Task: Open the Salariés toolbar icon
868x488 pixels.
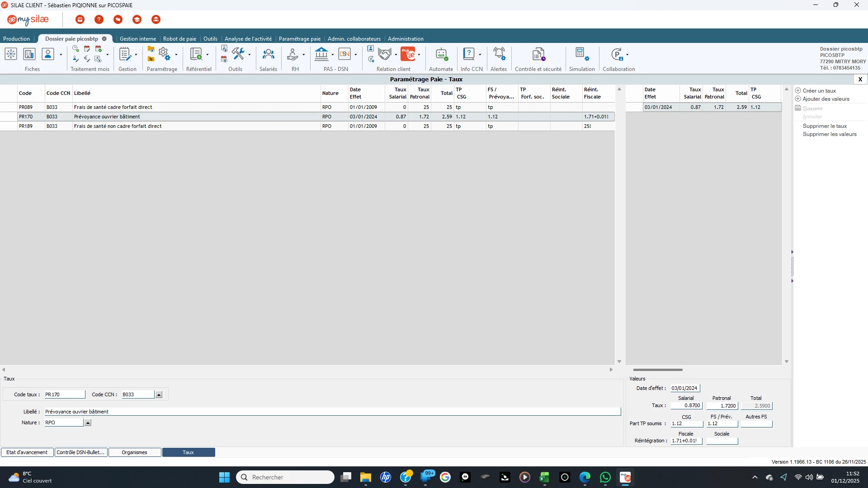Action: (268, 55)
